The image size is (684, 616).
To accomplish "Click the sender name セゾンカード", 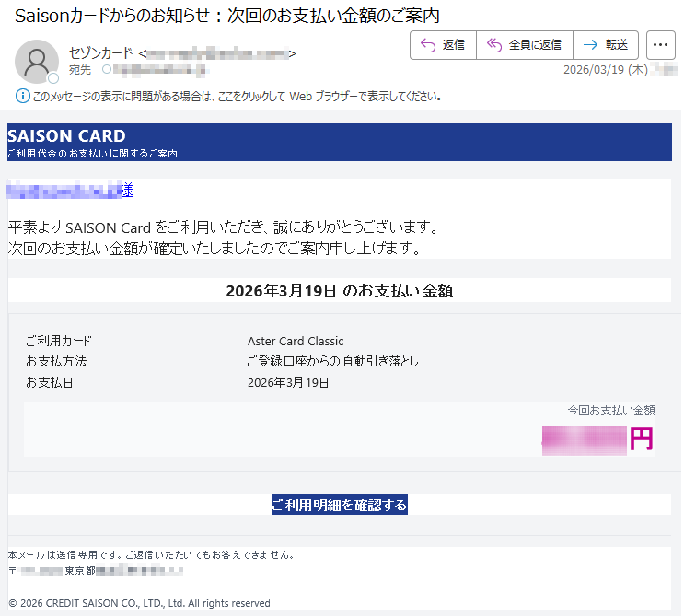I will 100,53.
